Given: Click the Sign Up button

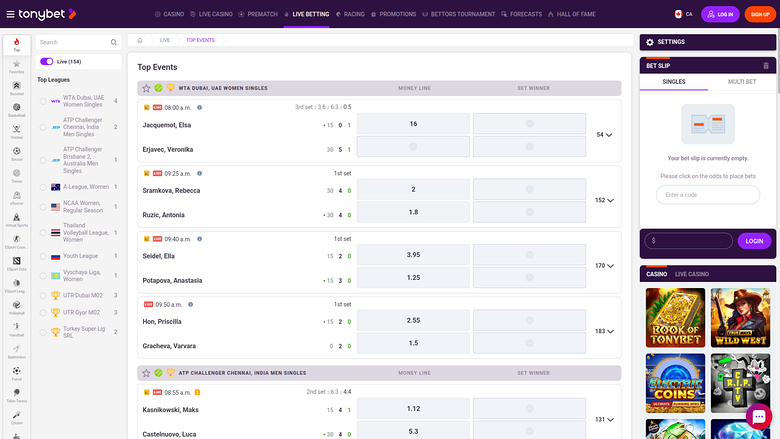Looking at the screenshot, I should tap(760, 14).
